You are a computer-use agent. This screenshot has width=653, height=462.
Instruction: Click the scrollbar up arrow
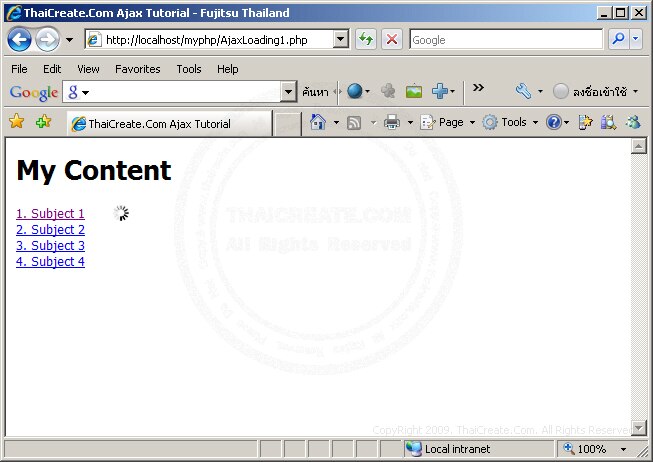tap(638, 146)
